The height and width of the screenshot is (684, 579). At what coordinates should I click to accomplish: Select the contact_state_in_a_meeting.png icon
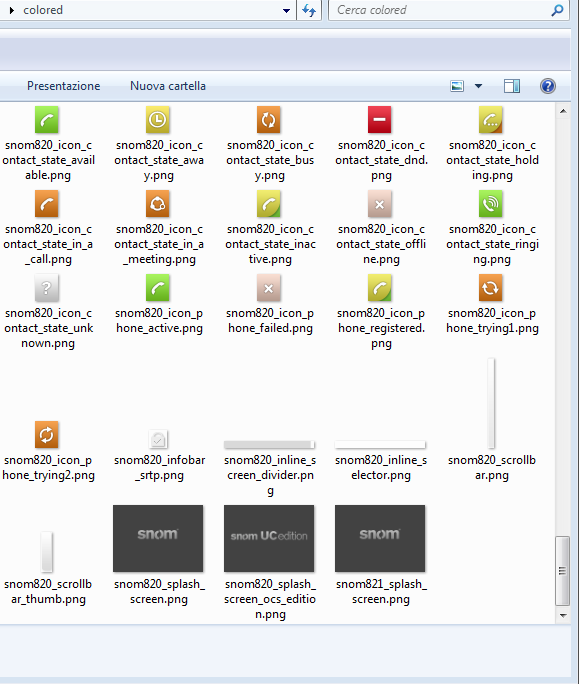(158, 204)
